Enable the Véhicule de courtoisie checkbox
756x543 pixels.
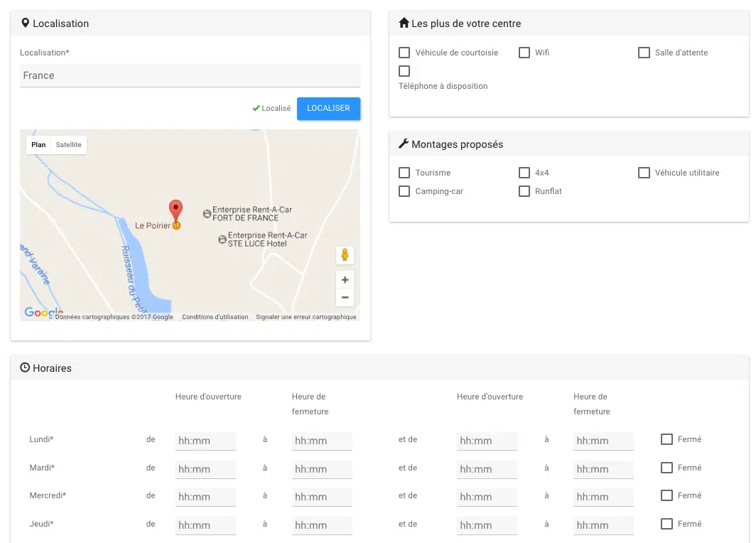click(404, 53)
